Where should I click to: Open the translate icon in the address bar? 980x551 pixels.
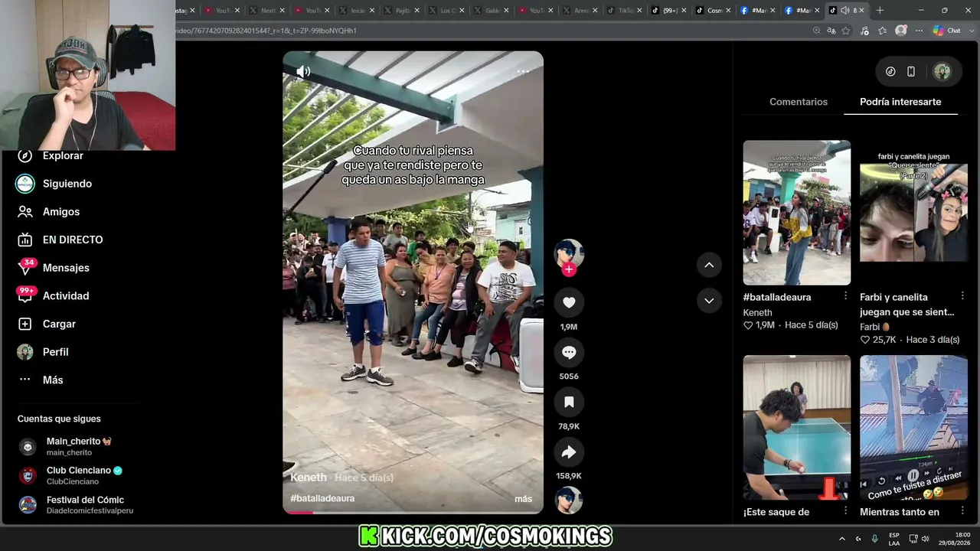[x=831, y=31]
